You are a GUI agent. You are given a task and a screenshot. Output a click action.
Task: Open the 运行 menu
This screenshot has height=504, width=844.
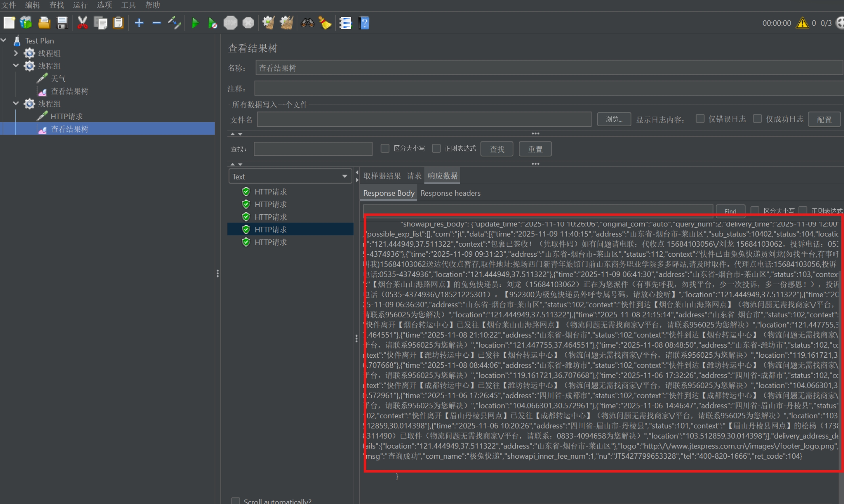(80, 5)
